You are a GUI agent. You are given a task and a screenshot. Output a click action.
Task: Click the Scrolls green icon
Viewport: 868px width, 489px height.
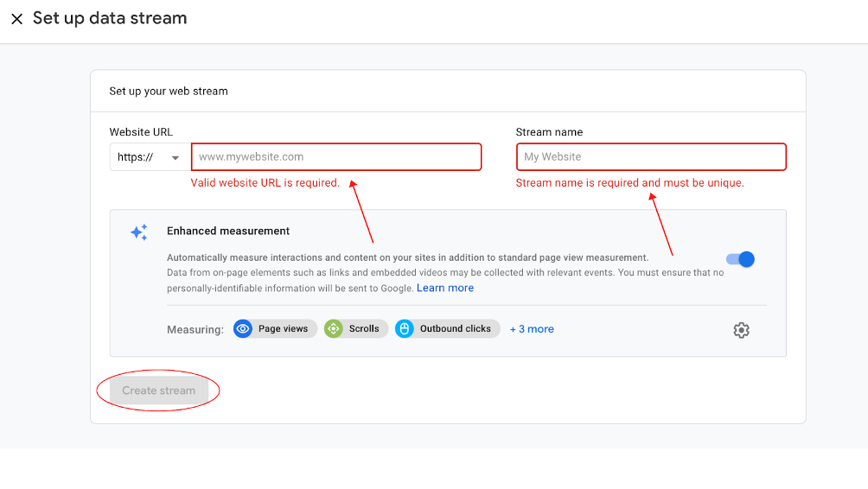[333, 328]
